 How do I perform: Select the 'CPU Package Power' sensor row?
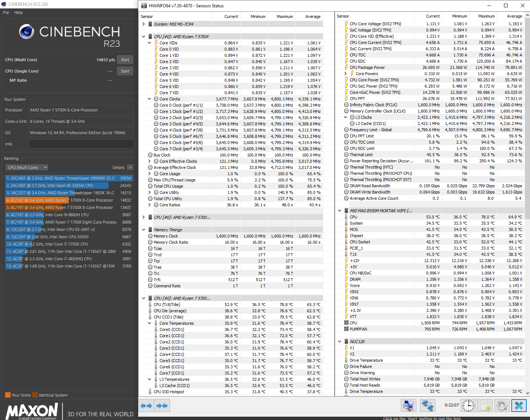click(x=430, y=67)
